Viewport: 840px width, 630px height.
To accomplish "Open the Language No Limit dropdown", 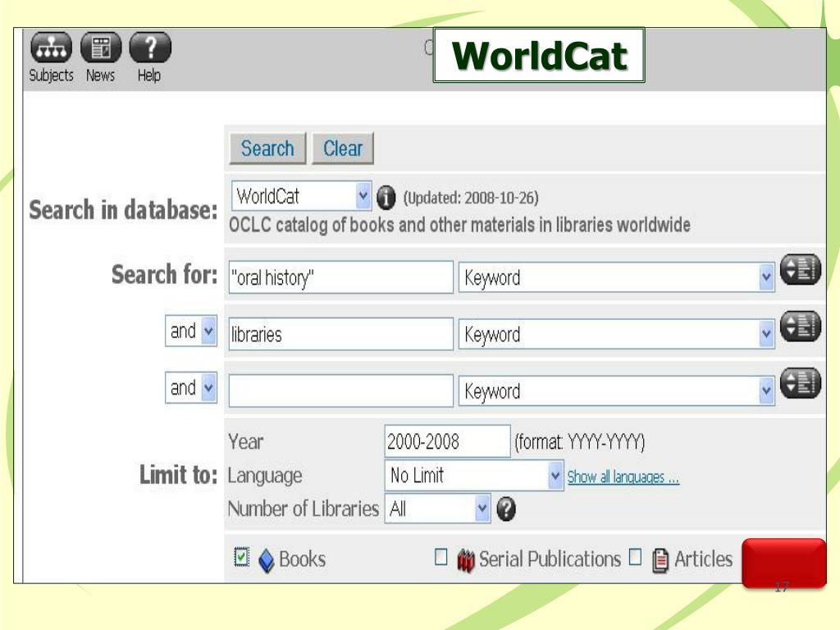I will (474, 475).
